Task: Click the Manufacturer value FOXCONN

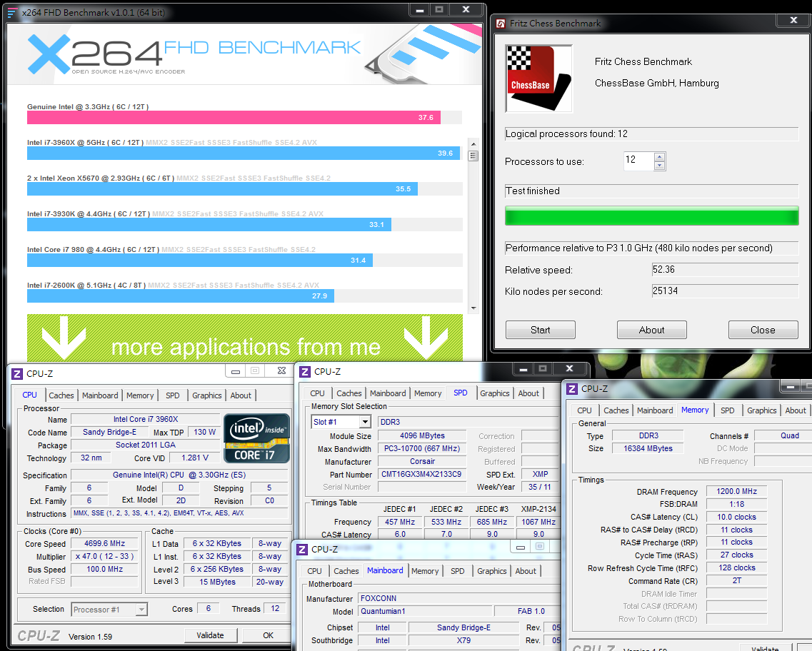Action: [x=460, y=598]
